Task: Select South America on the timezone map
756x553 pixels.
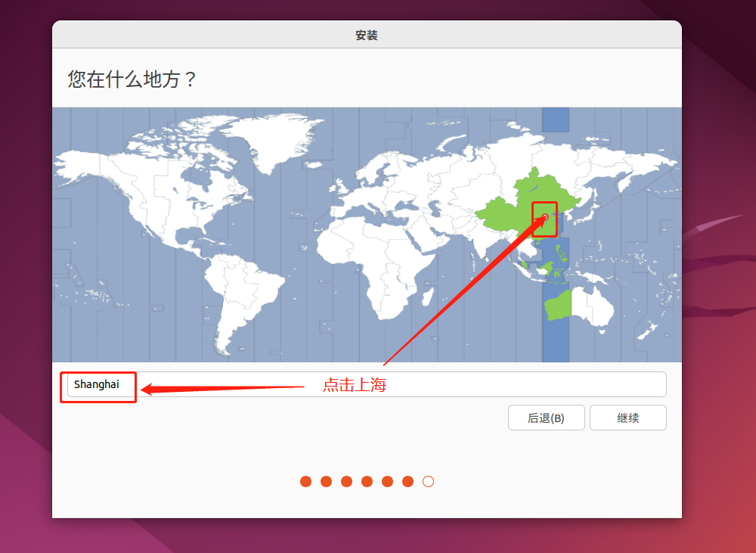Action: pyautogui.click(x=241, y=294)
